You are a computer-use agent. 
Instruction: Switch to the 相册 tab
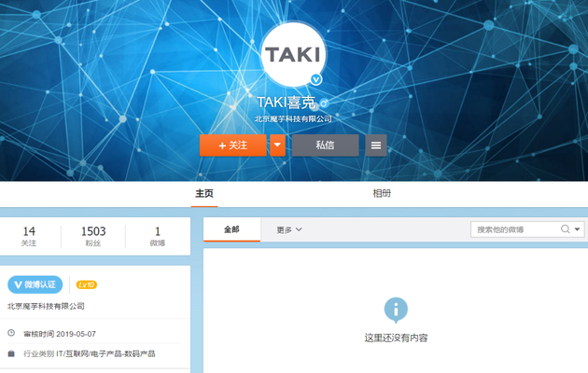tap(382, 194)
